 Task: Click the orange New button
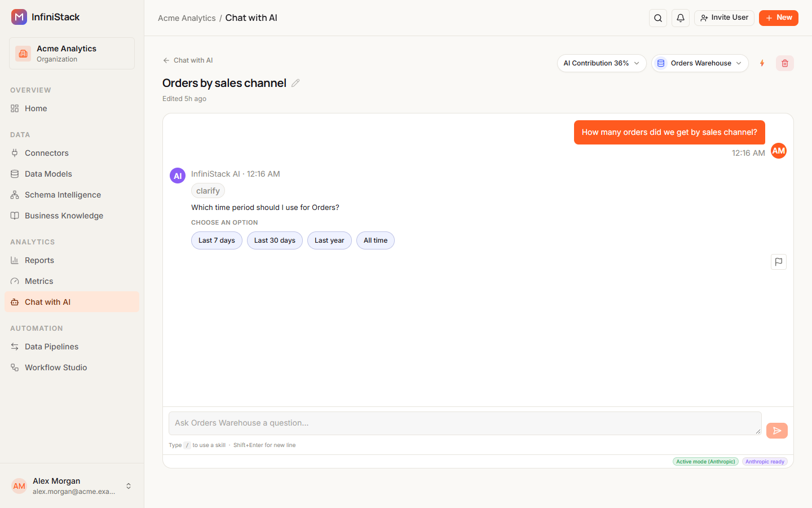pyautogui.click(x=778, y=17)
